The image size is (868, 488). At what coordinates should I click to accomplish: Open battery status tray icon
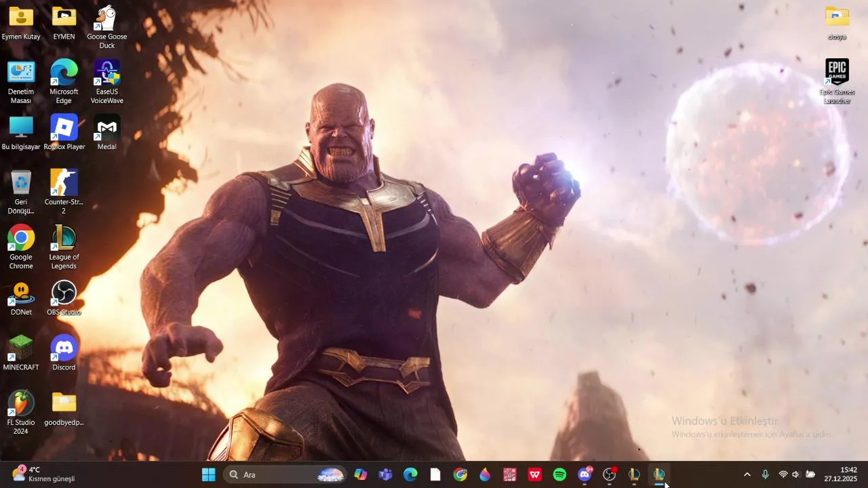click(x=810, y=474)
